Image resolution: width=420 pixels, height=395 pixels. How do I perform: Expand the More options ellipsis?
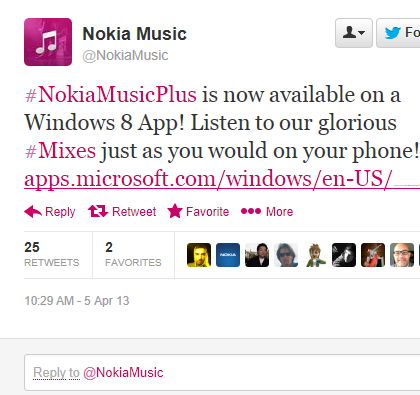tap(251, 211)
